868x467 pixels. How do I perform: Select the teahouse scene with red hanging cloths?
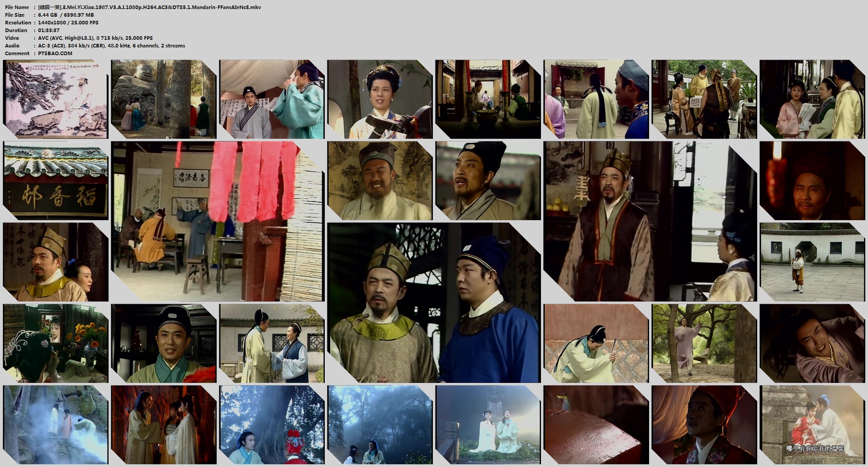pos(218,221)
